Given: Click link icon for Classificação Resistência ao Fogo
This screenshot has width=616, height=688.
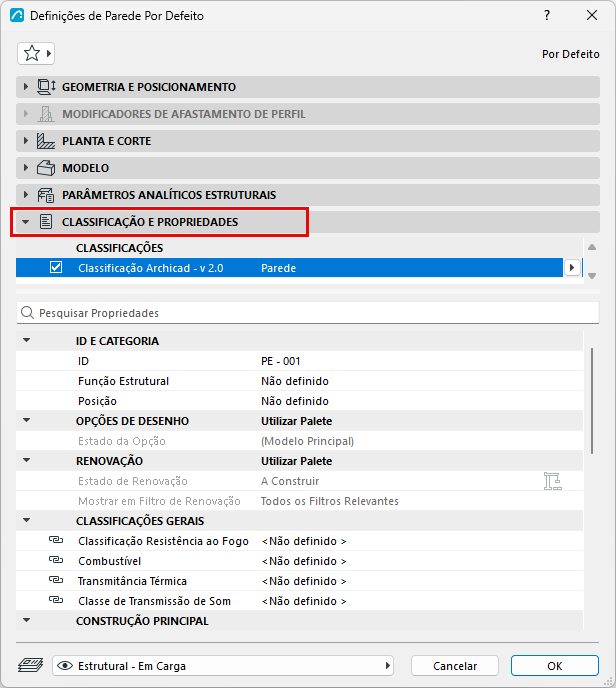Looking at the screenshot, I should (56, 540).
